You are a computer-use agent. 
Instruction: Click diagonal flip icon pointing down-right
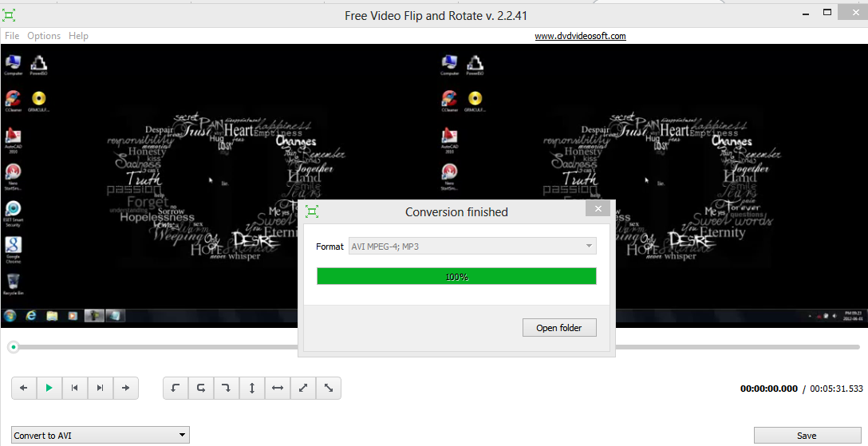(328, 388)
